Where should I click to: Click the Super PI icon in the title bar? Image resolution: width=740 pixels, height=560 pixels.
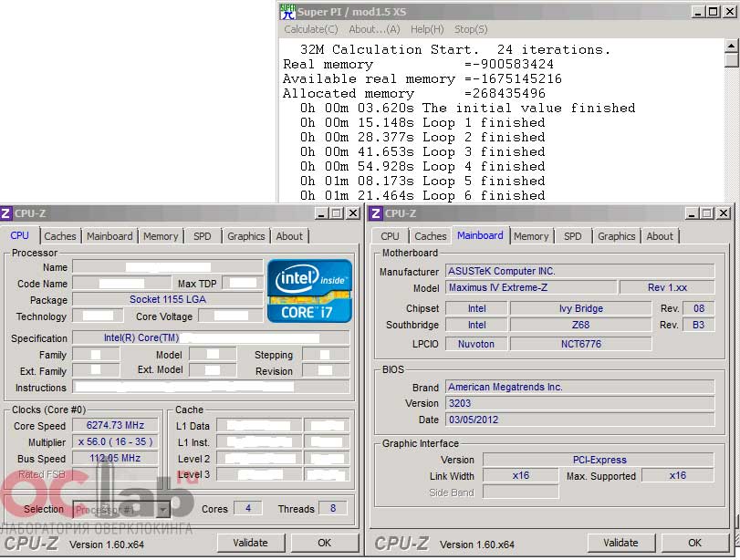tap(286, 12)
